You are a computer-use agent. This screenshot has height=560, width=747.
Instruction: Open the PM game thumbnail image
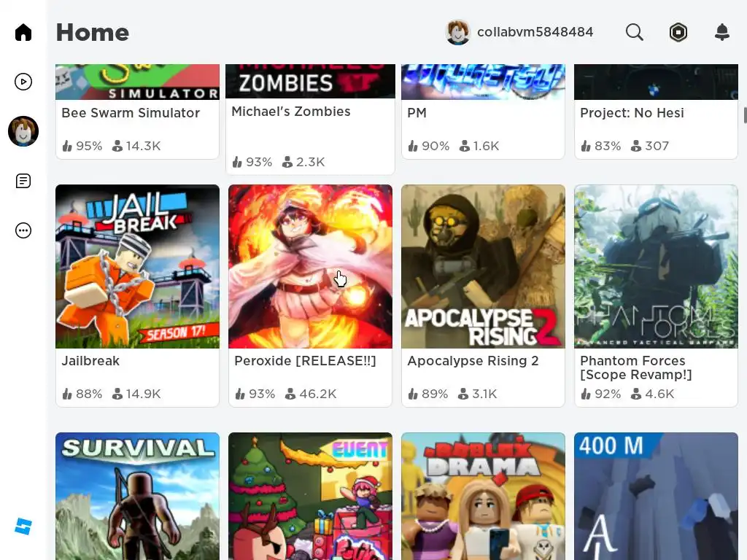click(x=483, y=82)
